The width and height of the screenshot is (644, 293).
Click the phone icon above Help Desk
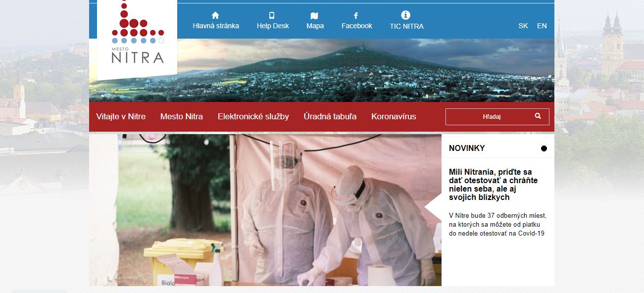click(272, 15)
